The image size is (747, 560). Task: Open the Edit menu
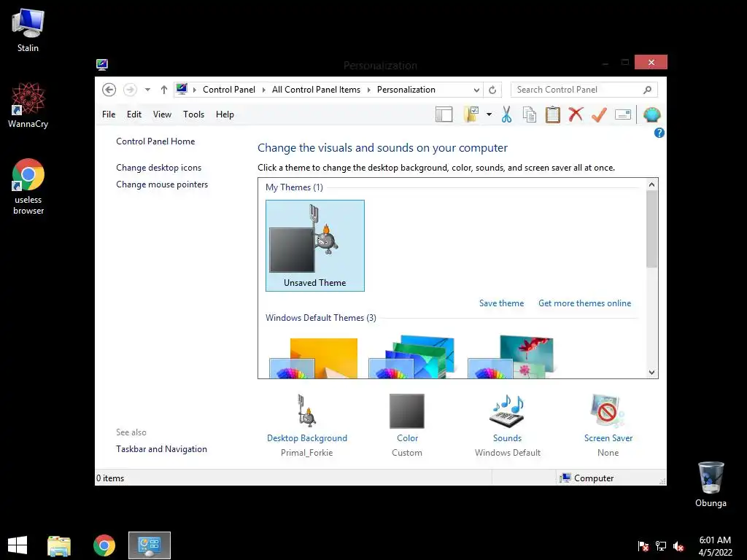134,114
